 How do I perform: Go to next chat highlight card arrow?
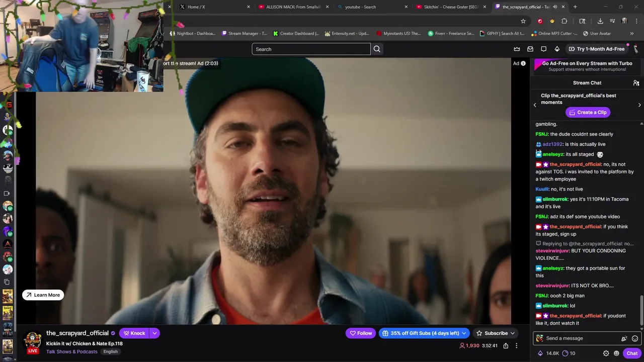[x=639, y=105]
